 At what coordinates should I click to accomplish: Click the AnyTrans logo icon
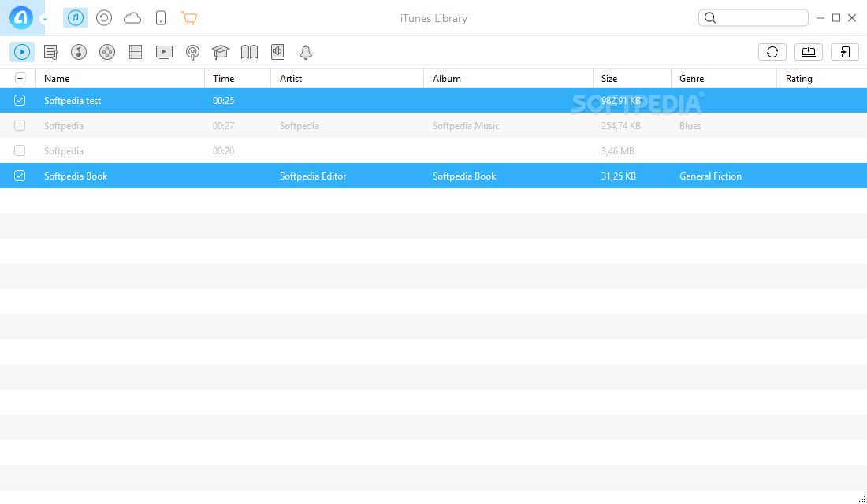tap(21, 17)
